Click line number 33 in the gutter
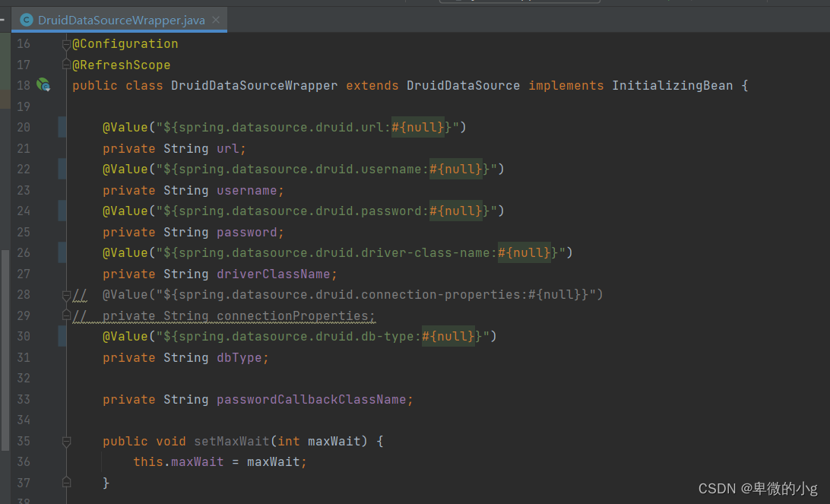Screen dimensions: 830x504 [24, 399]
